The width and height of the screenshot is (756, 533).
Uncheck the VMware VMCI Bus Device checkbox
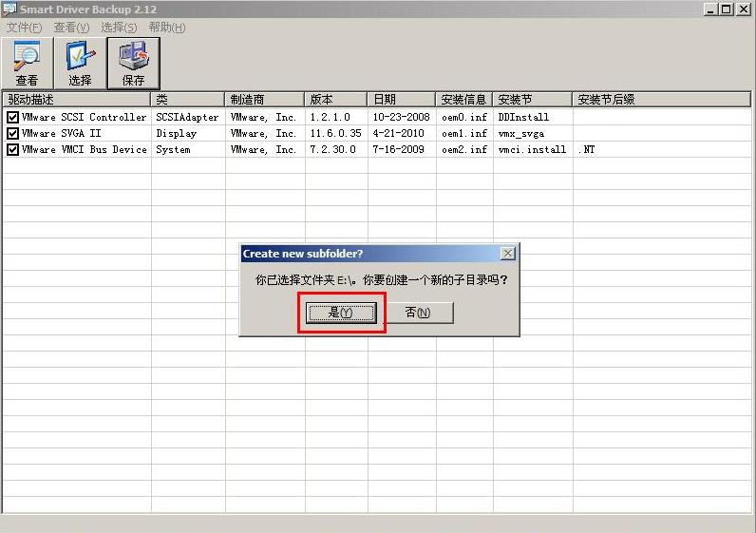pos(12,149)
